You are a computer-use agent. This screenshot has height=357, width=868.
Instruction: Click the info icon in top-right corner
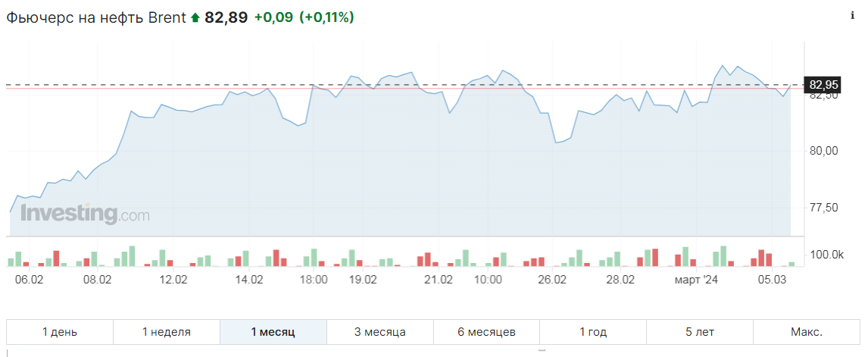pos(854,16)
